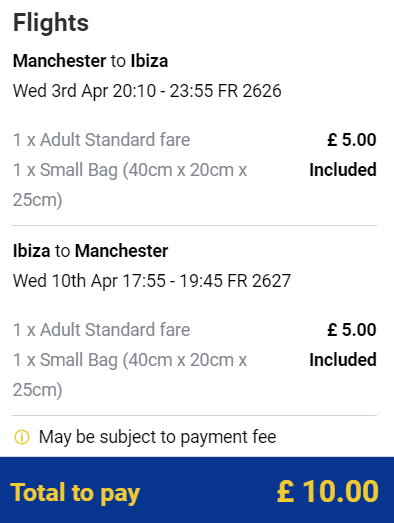
Task: Click the Total to pay label
Action: pyautogui.click(x=75, y=493)
